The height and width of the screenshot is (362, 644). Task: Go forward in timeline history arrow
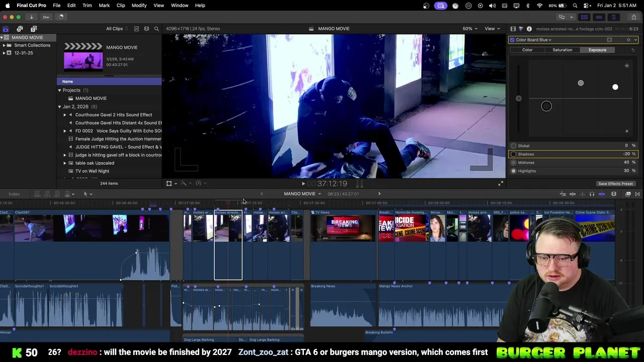379,194
